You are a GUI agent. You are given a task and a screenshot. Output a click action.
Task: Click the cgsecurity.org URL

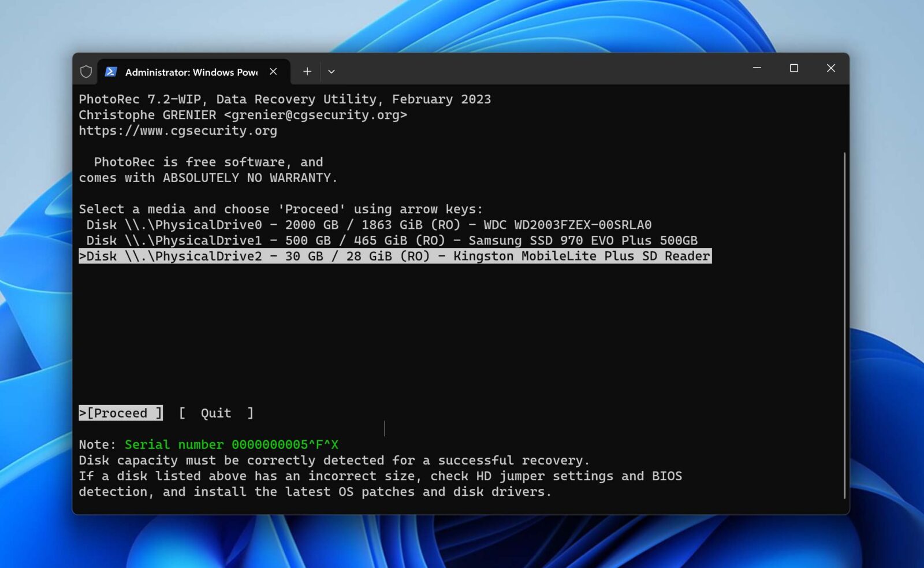coord(177,131)
